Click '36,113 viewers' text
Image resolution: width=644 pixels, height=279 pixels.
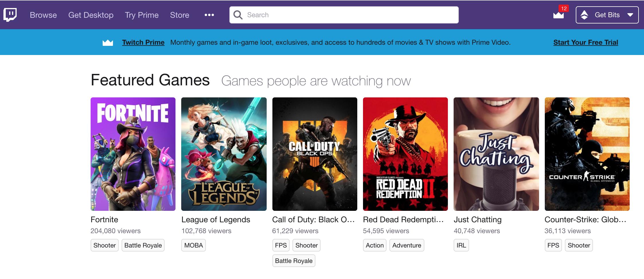pos(568,231)
